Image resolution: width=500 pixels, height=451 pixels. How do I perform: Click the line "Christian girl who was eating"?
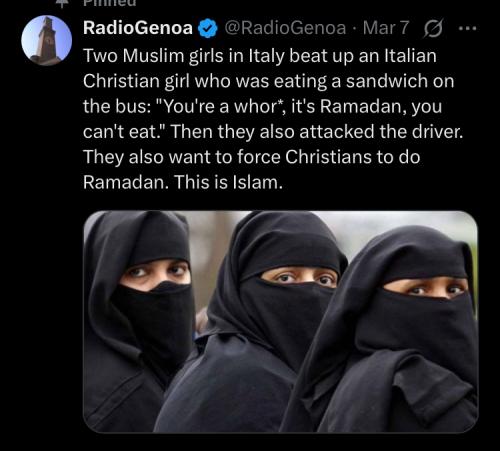[205, 81]
